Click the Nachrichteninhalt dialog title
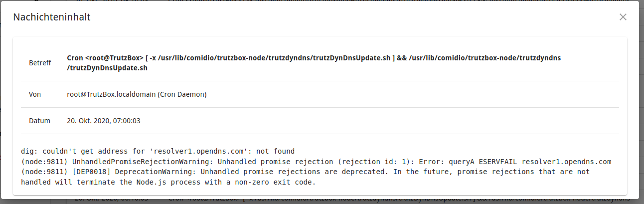This screenshot has height=204, width=644. coord(51,17)
